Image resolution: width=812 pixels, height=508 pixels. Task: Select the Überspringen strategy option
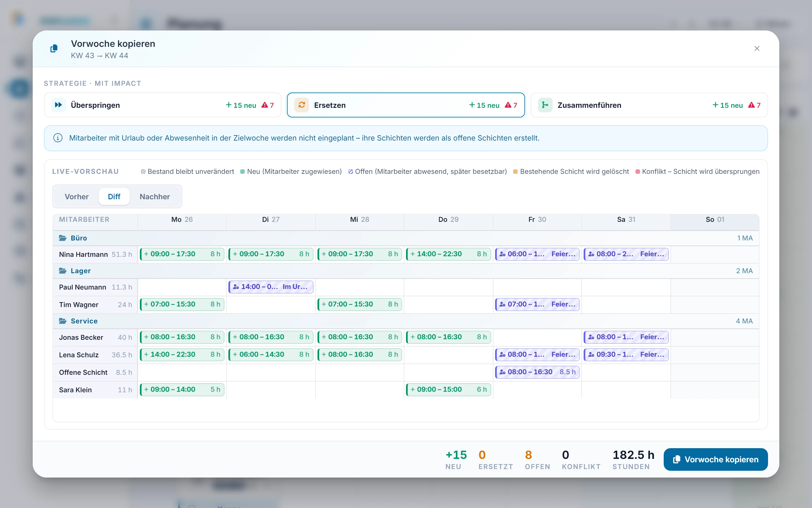coord(162,105)
